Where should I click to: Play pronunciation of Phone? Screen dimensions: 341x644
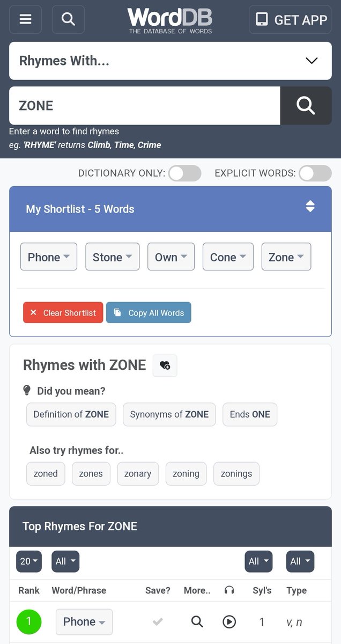point(229,622)
